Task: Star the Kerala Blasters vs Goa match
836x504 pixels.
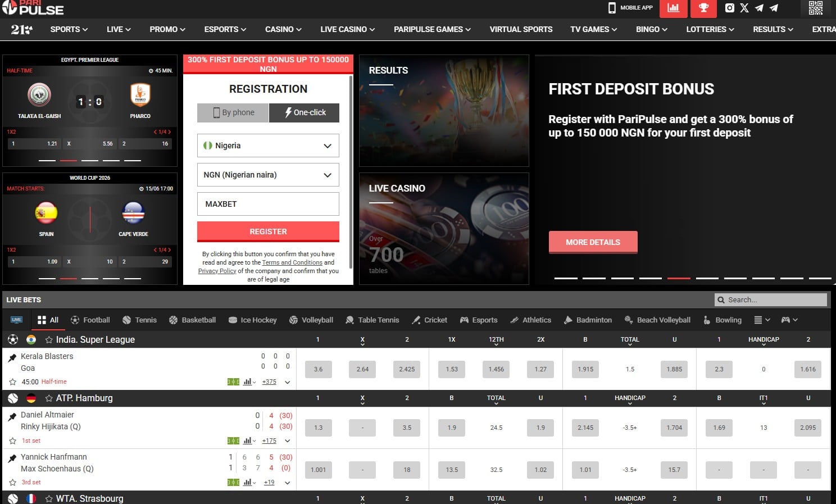Action: click(x=12, y=382)
